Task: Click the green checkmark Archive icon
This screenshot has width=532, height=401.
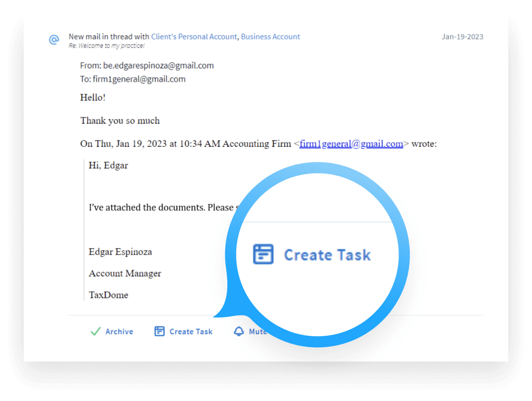Action: (x=95, y=332)
